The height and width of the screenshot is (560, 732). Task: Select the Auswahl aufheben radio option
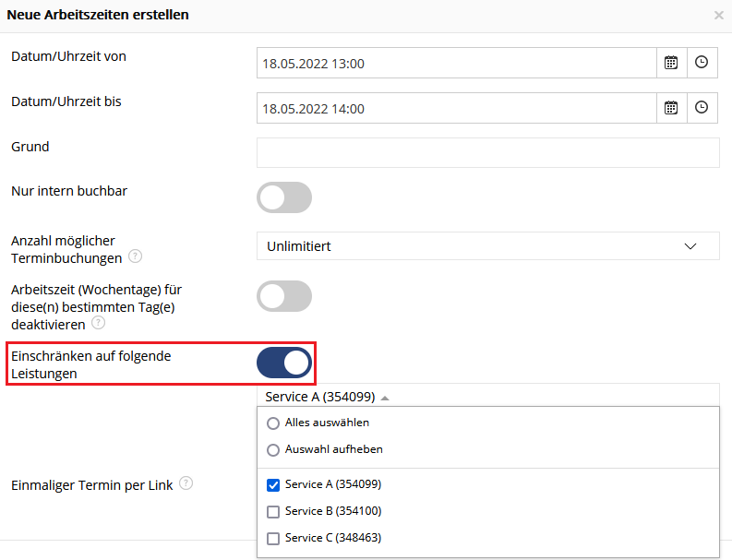pyautogui.click(x=273, y=450)
